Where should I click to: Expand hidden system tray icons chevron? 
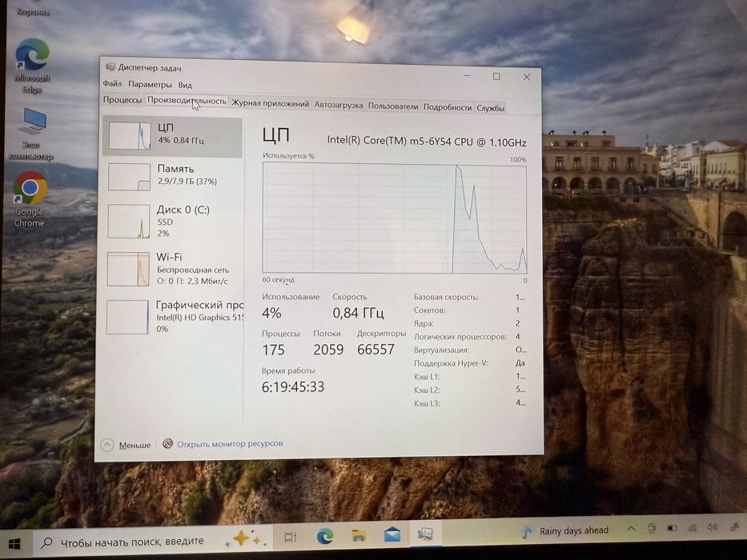click(x=631, y=529)
